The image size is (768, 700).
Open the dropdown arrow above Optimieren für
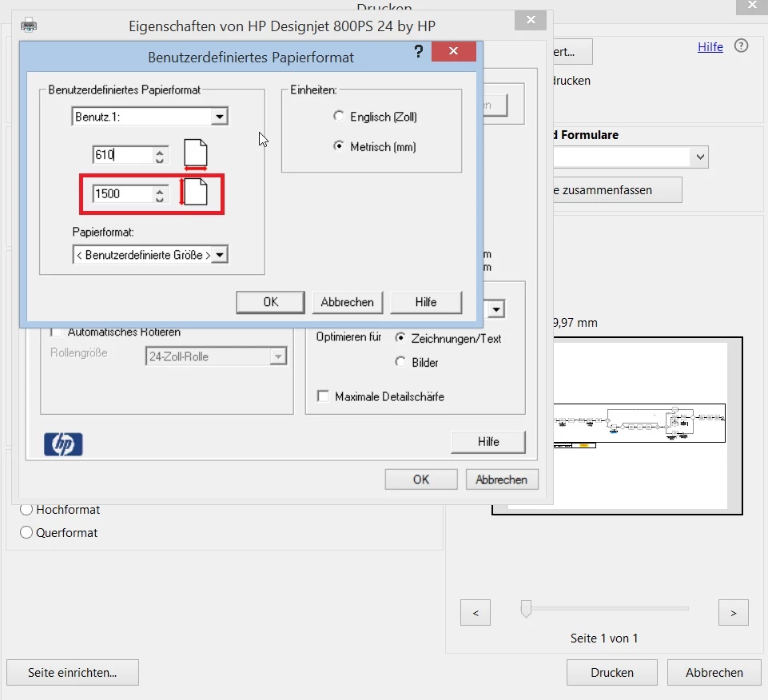[496, 309]
